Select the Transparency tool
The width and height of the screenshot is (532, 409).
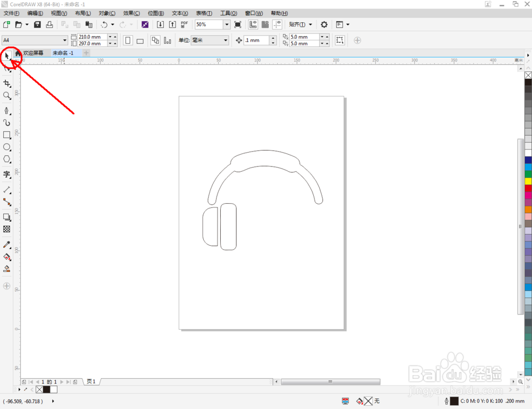7,229
